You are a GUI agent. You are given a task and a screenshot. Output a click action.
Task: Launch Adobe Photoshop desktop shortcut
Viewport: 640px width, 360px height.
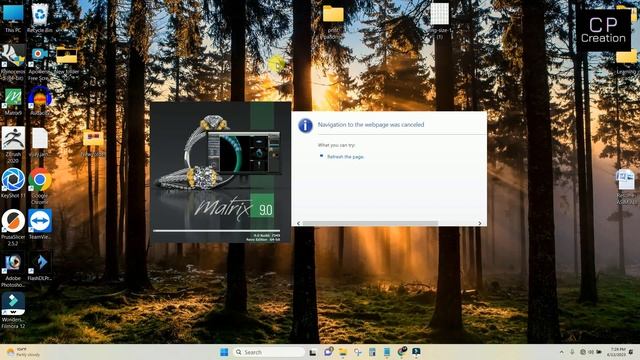pyautogui.click(x=13, y=269)
